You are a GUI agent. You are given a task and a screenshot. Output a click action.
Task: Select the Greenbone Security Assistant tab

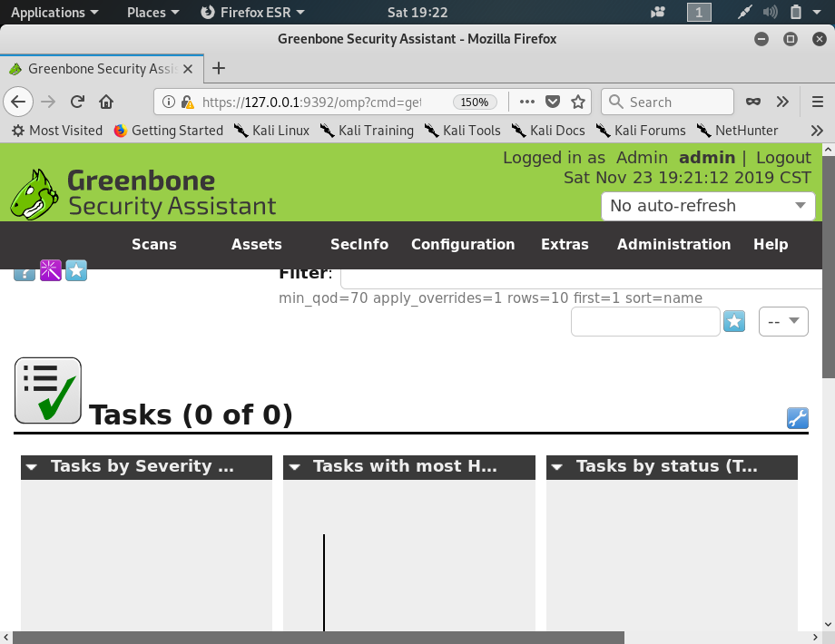click(x=101, y=69)
